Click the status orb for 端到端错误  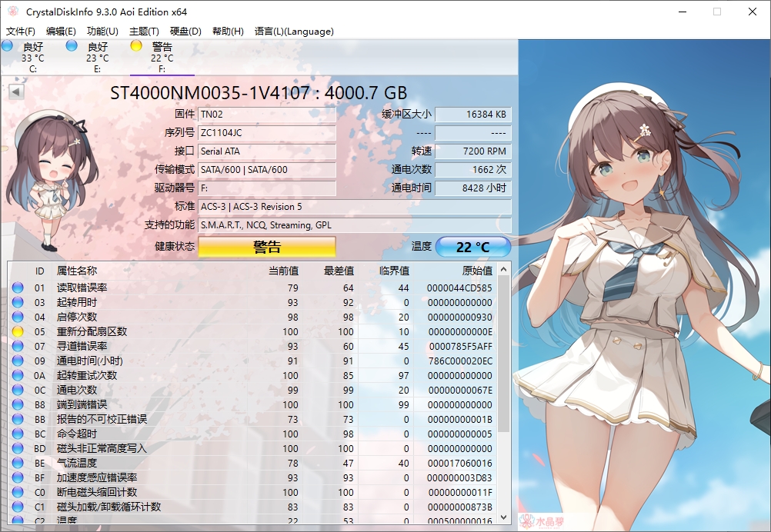[x=18, y=404]
